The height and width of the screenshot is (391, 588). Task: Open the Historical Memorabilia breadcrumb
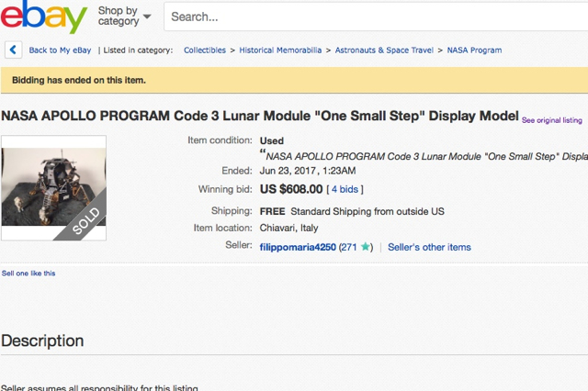click(x=281, y=50)
